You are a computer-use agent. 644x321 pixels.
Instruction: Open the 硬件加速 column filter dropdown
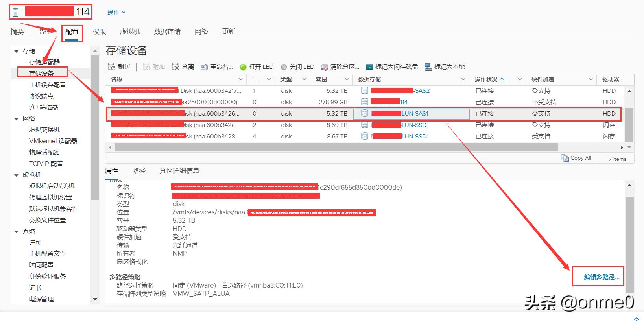click(x=590, y=79)
